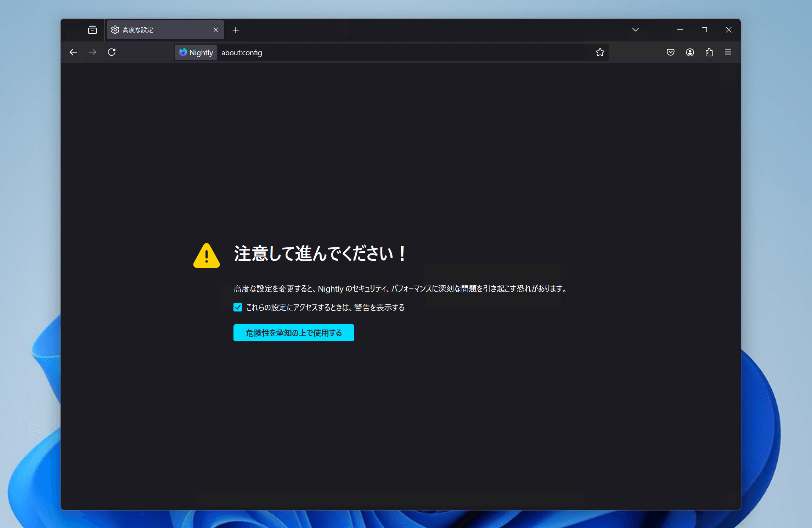Minimize the Nightly window
This screenshot has width=812, height=528.
tap(680, 30)
